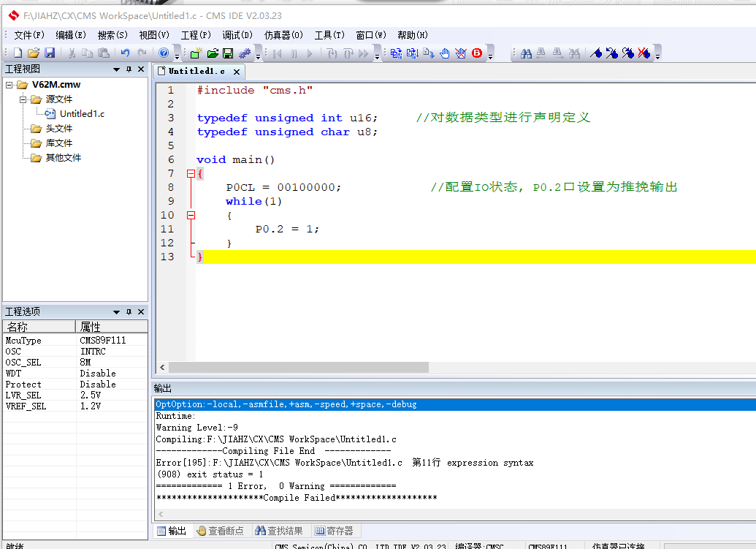Click the editor horizontal scrollbar thumb
The image size is (756, 549).
tap(299, 368)
